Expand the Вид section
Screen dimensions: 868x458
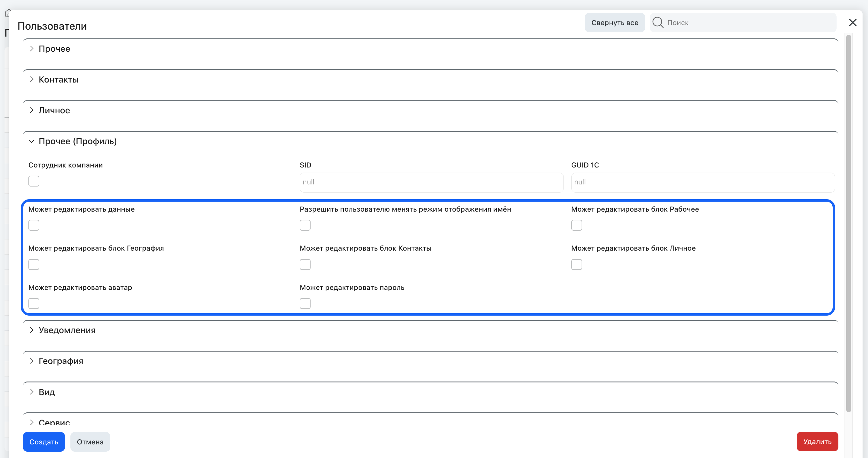31,391
